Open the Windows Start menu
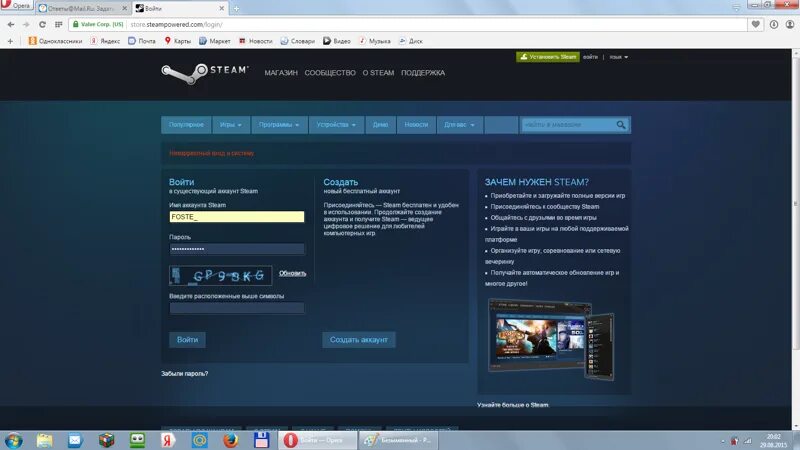The width and height of the screenshot is (800, 450). 13,440
